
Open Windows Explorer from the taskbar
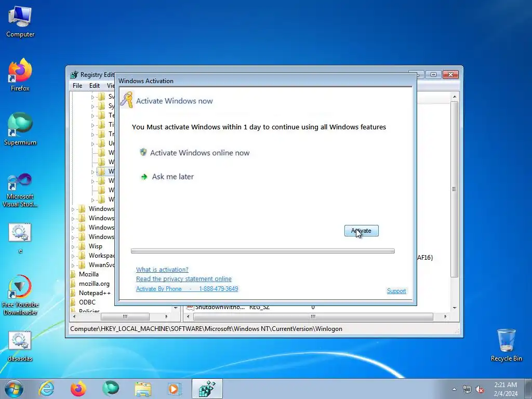point(143,389)
